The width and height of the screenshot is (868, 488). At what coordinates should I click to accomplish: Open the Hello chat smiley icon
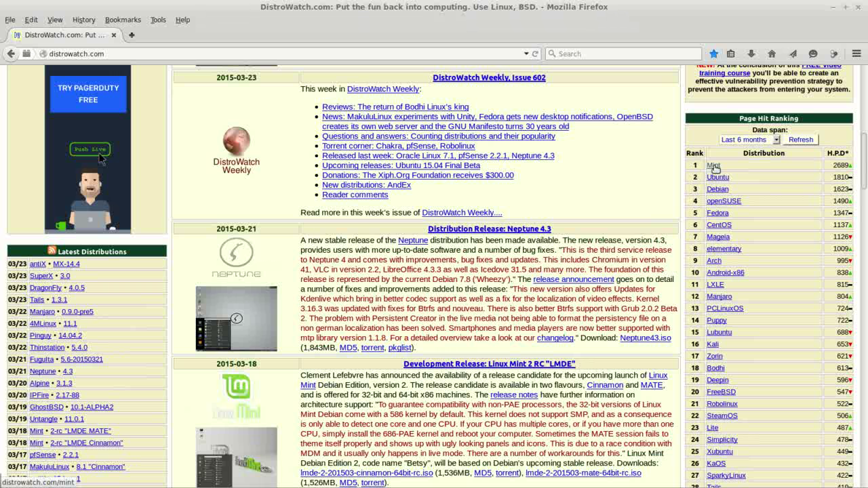click(x=813, y=54)
